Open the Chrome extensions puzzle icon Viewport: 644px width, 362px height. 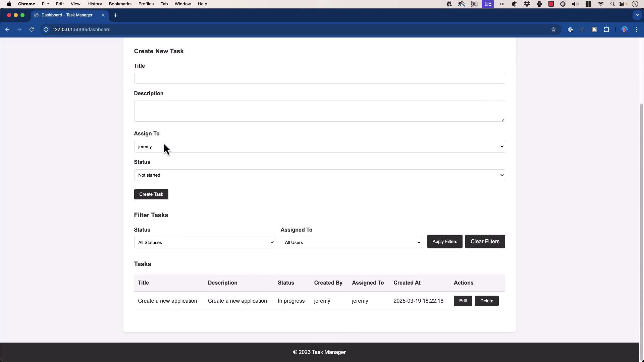tap(606, 29)
